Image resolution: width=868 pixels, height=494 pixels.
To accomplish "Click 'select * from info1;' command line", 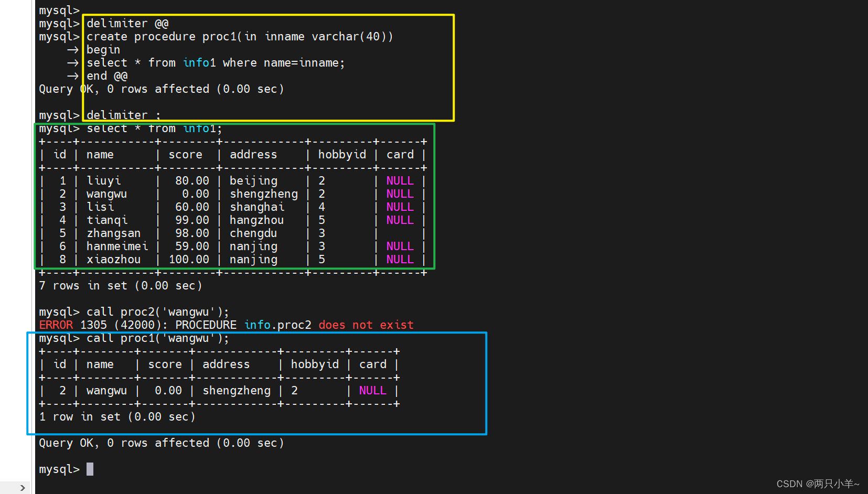I will 154,128.
